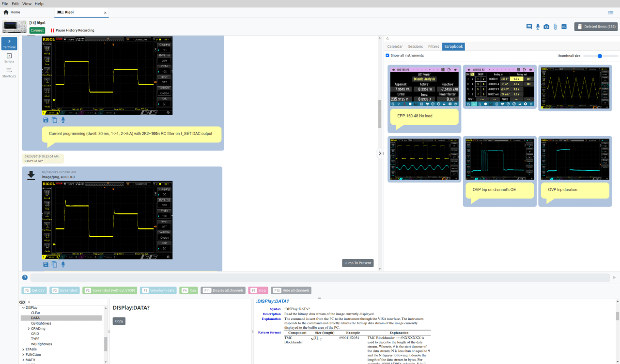620x364 pixels.
Task: Click the camera screenshot icon in the toolbar
Action: click(546, 27)
